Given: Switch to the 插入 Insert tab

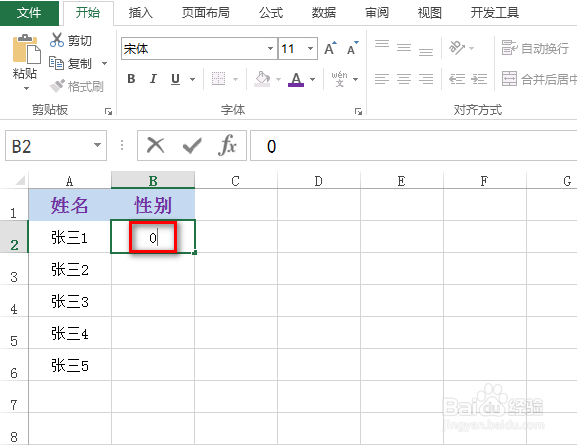Looking at the screenshot, I should [141, 13].
